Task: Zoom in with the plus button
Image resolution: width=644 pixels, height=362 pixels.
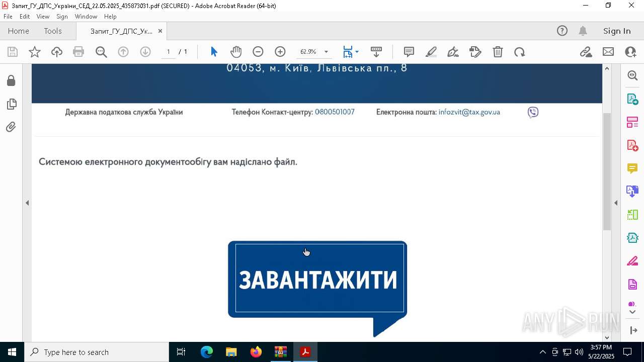Action: 280,52
